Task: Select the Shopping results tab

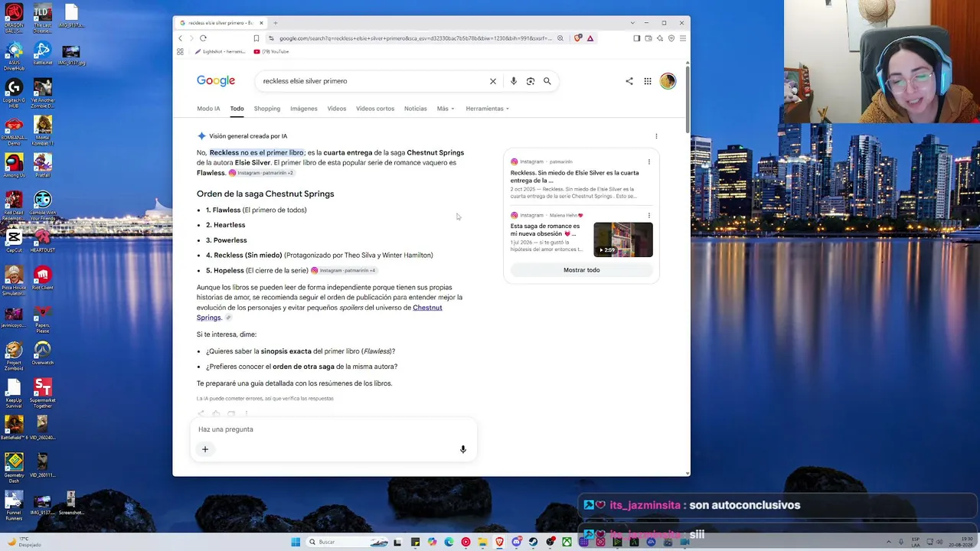Action: pyautogui.click(x=267, y=109)
